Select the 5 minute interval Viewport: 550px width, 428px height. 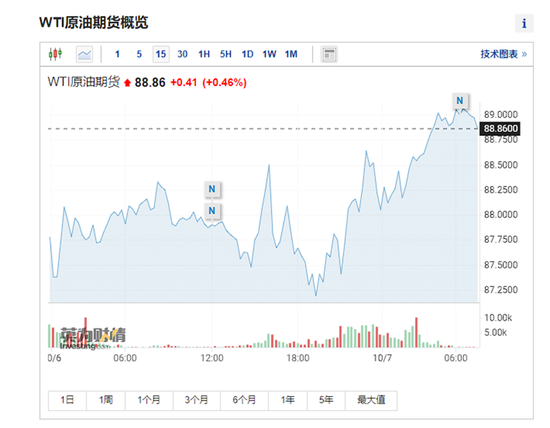[x=139, y=54]
